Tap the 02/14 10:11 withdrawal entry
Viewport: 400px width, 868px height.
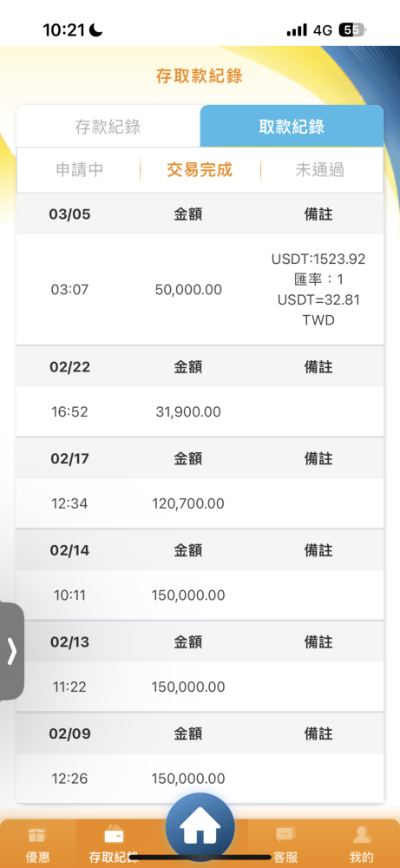(200, 595)
